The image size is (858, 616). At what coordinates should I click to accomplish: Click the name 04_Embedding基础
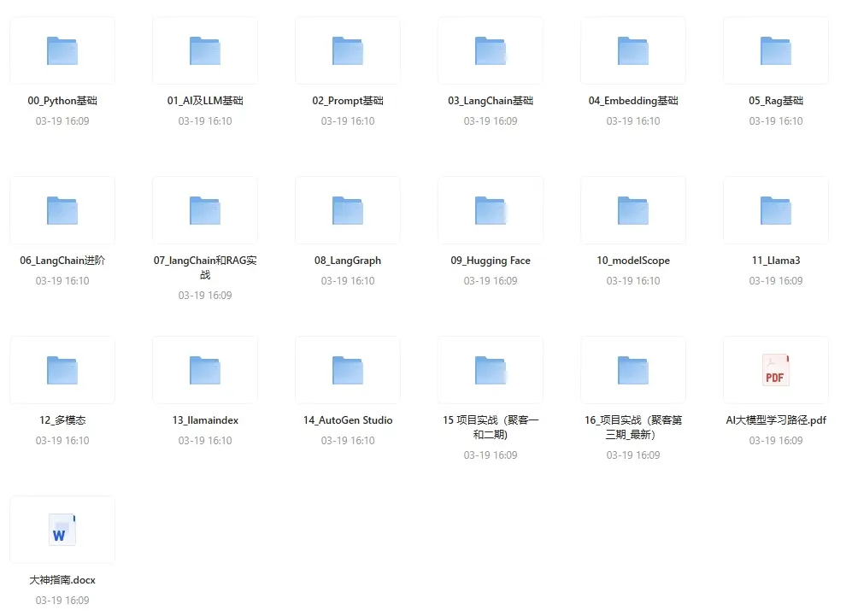pyautogui.click(x=633, y=101)
